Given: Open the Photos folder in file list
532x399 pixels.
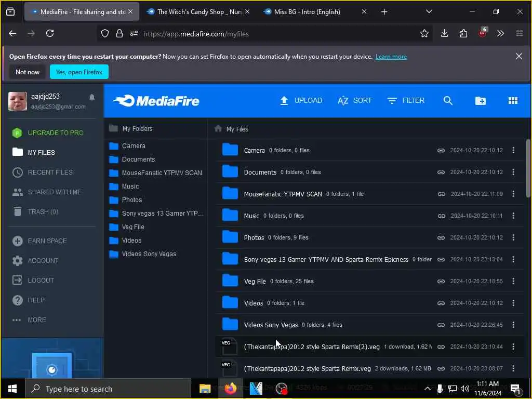Looking at the screenshot, I should [x=254, y=238].
